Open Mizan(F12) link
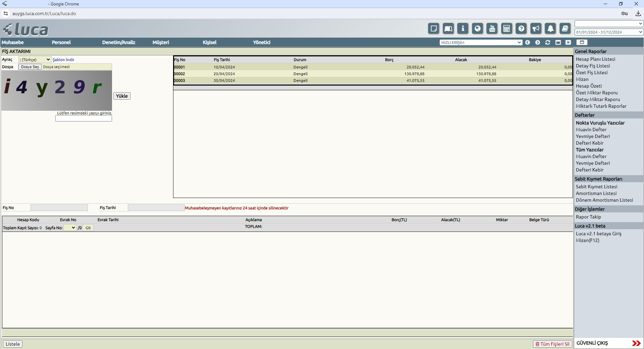Screen dimensions: 644x349 pyautogui.click(x=587, y=240)
